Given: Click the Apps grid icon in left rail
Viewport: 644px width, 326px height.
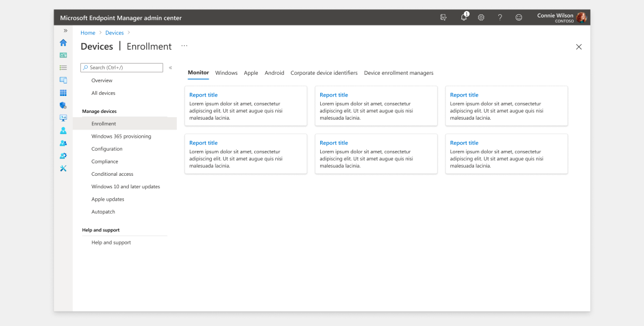Looking at the screenshot, I should 63,93.
